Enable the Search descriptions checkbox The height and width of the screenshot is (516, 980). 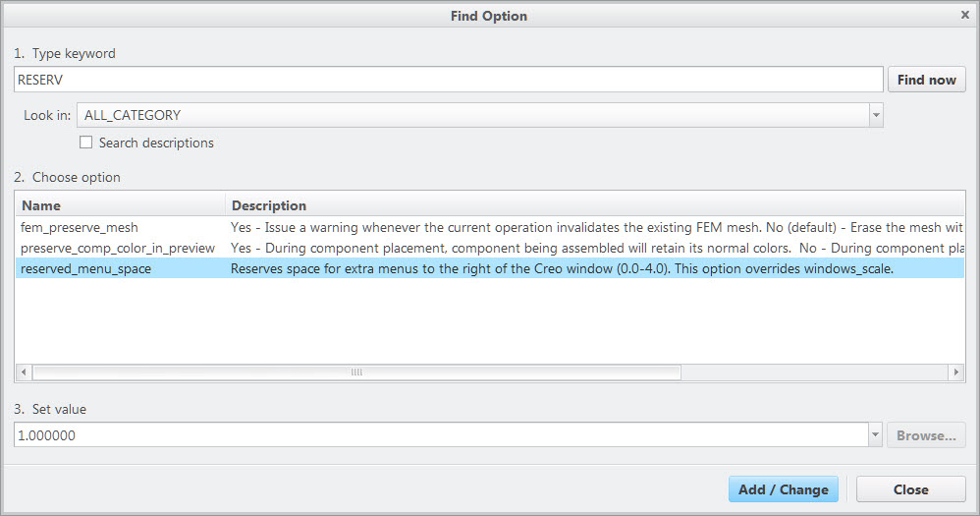[x=86, y=143]
